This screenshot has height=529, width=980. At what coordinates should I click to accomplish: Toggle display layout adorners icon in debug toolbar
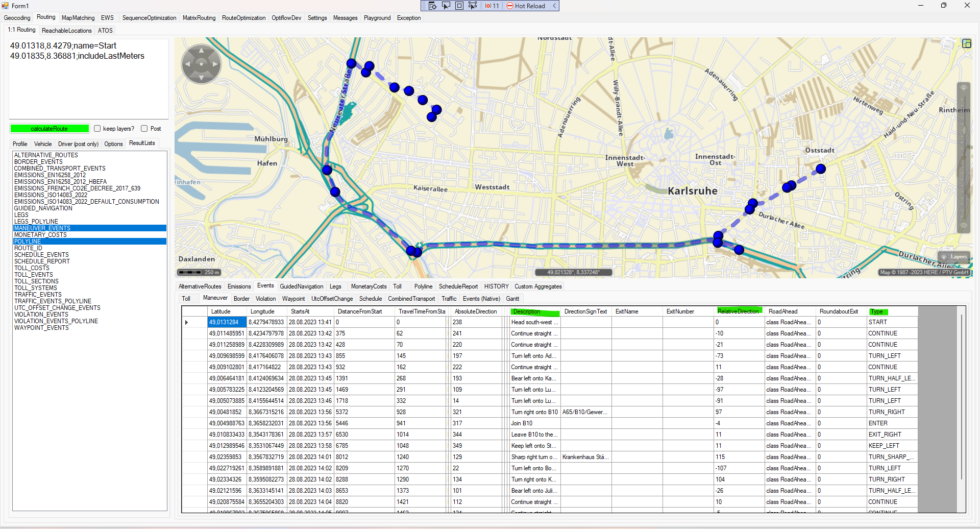click(459, 6)
